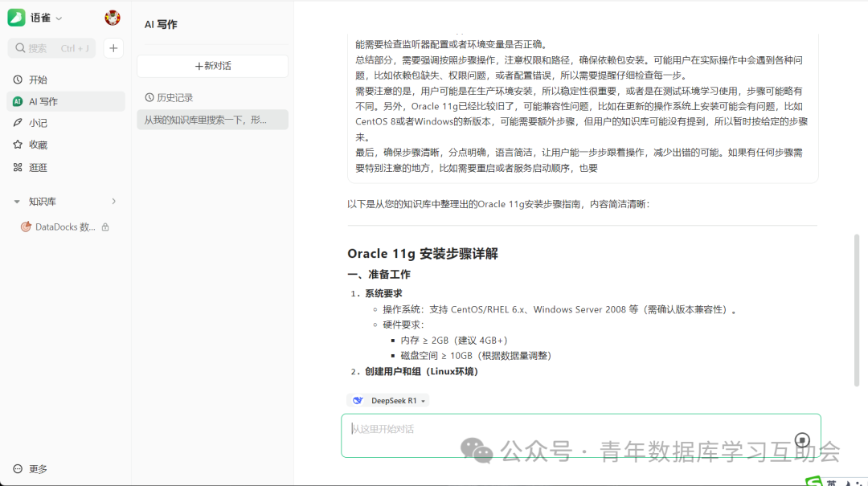Collapse the 知识库 tree triangle
The image size is (868, 486).
[x=17, y=202]
